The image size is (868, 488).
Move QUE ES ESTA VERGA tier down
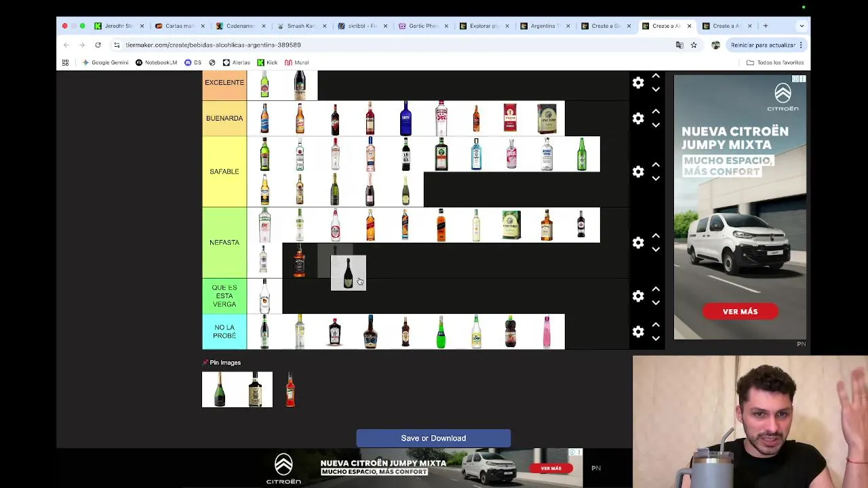656,303
